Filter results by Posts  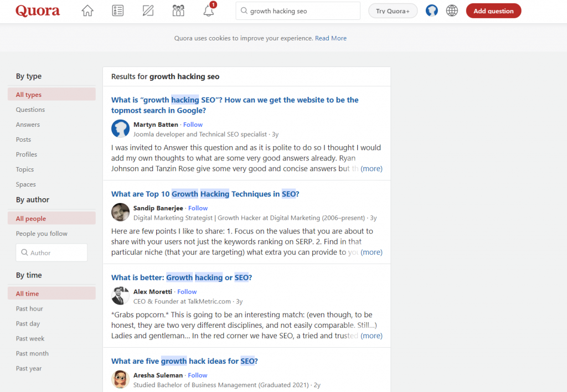[x=23, y=140]
